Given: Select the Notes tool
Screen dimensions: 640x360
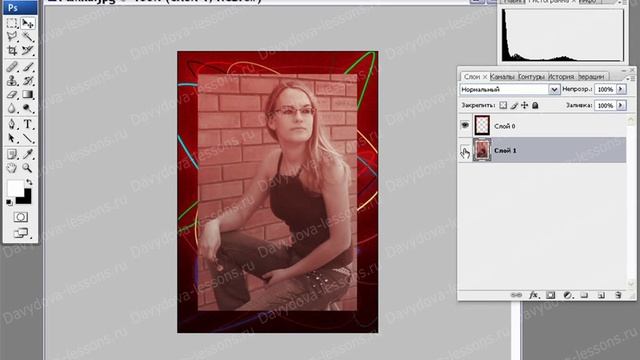Looking at the screenshot, I should (x=12, y=154).
